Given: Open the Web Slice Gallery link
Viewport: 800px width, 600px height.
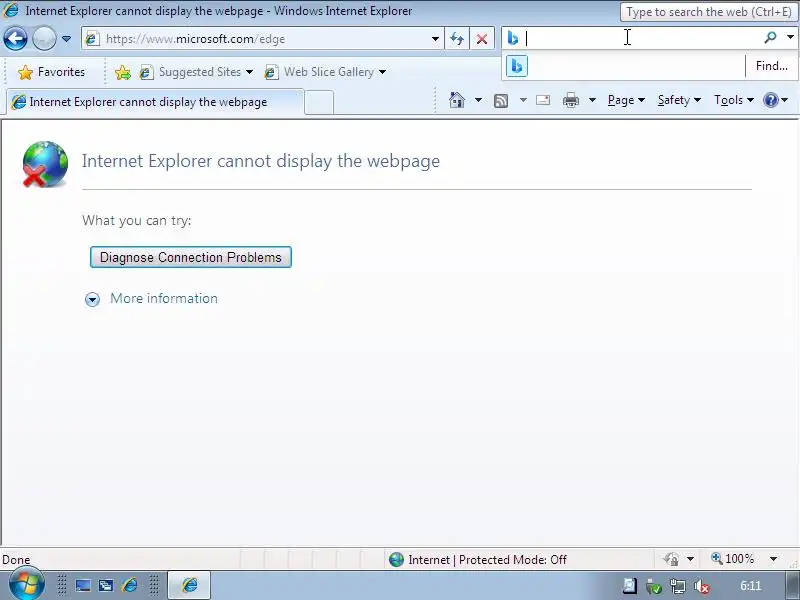Looking at the screenshot, I should pos(319,72).
